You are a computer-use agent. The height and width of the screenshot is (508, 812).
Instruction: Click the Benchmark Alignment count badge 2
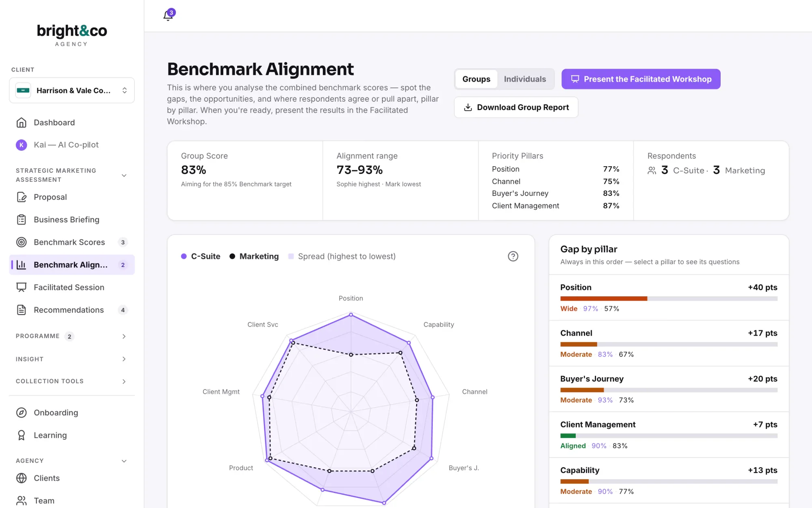(x=123, y=265)
